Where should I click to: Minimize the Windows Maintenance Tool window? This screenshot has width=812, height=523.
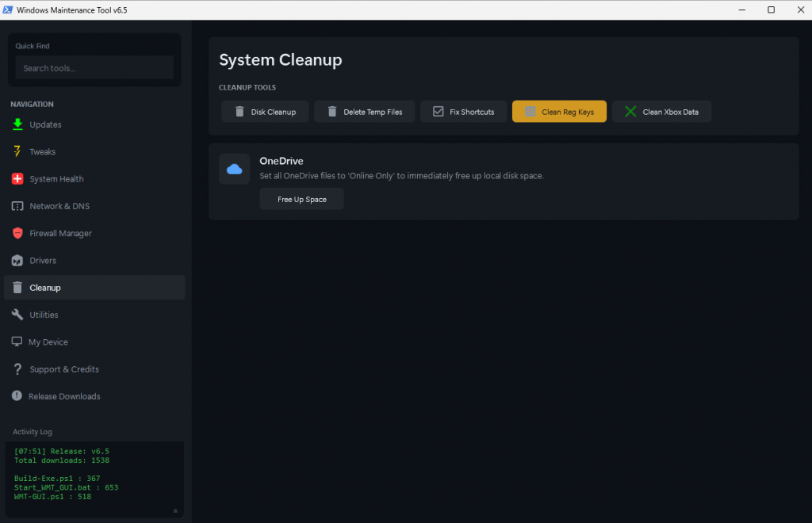742,10
